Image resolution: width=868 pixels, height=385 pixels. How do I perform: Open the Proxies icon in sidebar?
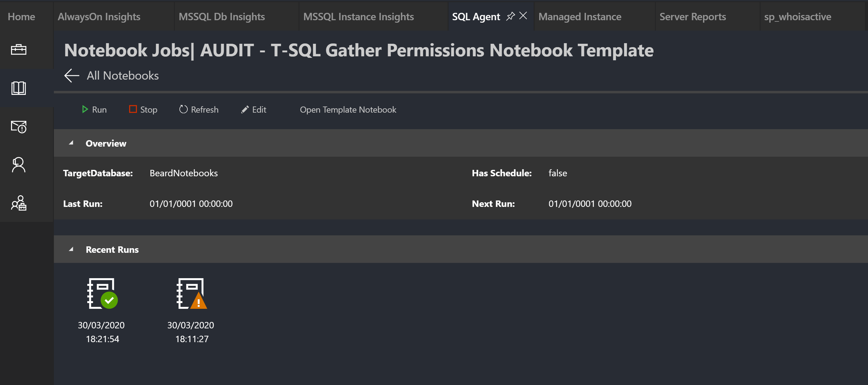[19, 203]
